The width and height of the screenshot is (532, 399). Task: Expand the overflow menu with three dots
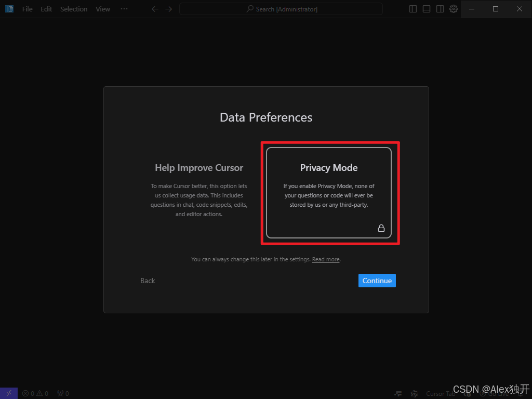124,9
